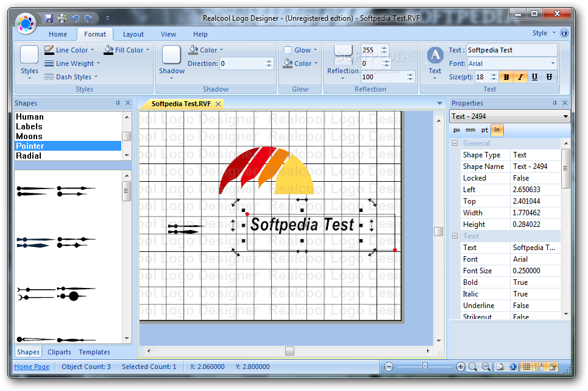This screenshot has width=588, height=391.
Task: Collapse the General properties section
Action: click(455, 143)
